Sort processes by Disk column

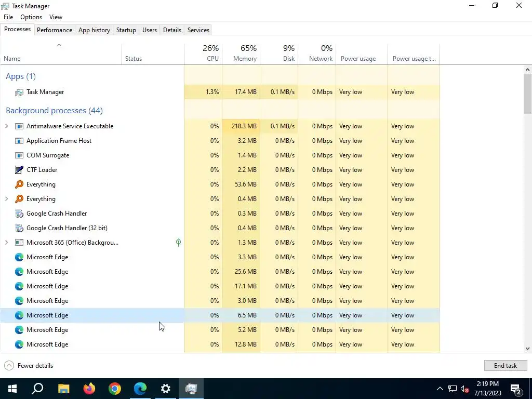pos(279,54)
